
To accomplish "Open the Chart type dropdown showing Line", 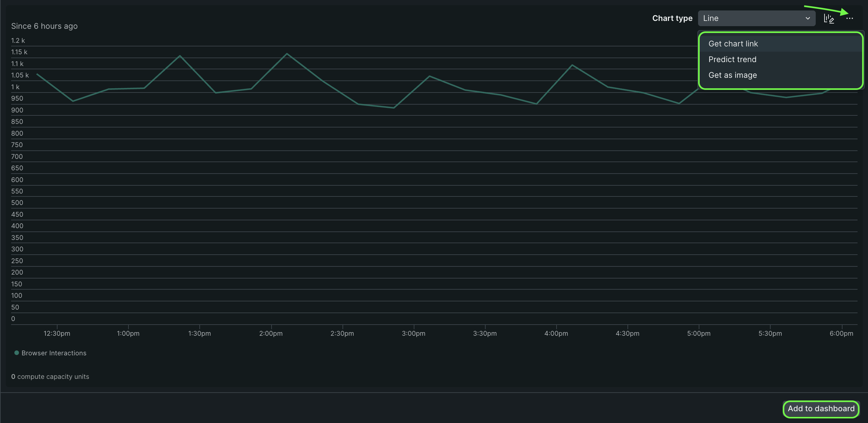I will pyautogui.click(x=757, y=18).
